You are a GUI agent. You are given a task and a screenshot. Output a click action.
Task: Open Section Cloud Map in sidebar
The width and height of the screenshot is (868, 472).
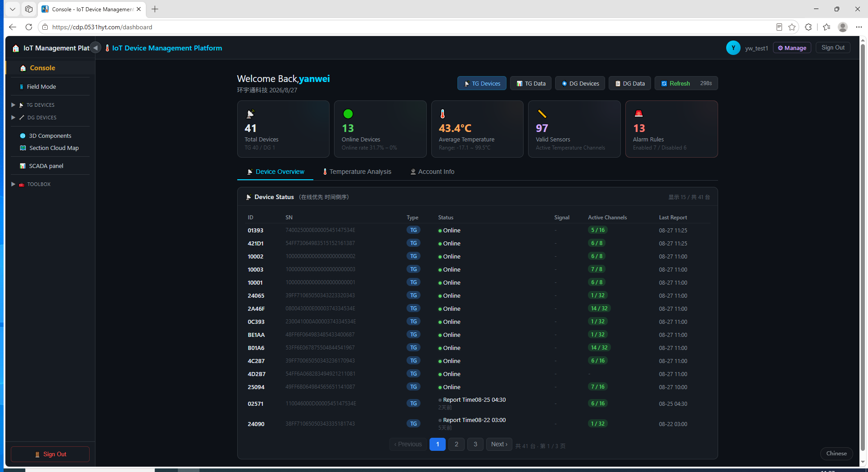click(50, 148)
